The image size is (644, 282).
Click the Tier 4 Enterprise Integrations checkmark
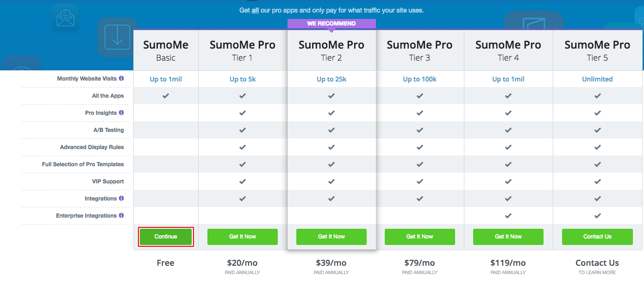point(508,216)
